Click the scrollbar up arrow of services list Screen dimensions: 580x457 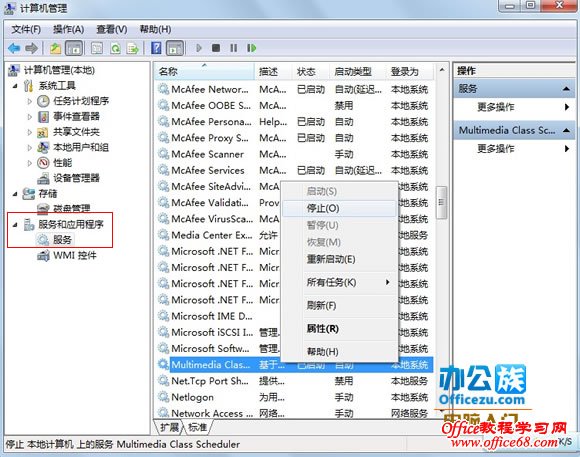pos(442,70)
